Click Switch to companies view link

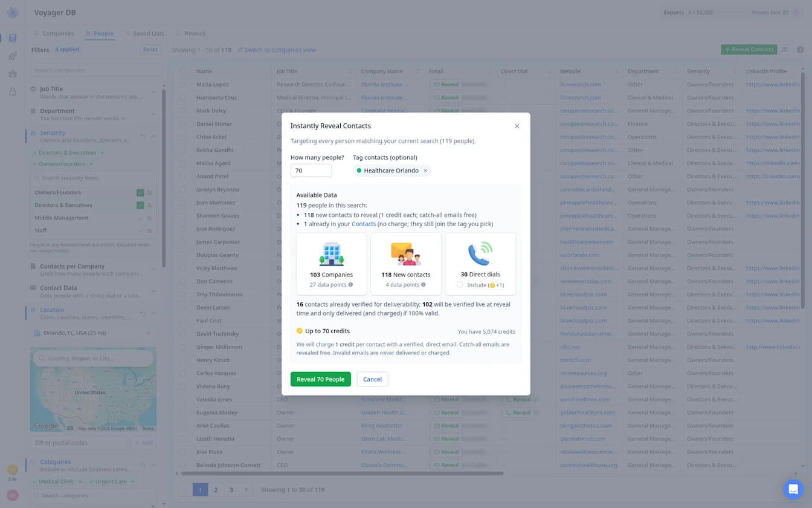(276, 50)
